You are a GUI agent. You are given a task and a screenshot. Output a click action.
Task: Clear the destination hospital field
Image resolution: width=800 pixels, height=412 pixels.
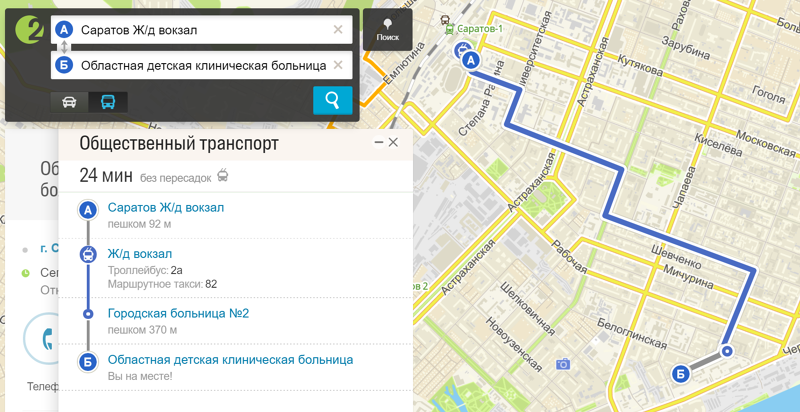pos(338,65)
